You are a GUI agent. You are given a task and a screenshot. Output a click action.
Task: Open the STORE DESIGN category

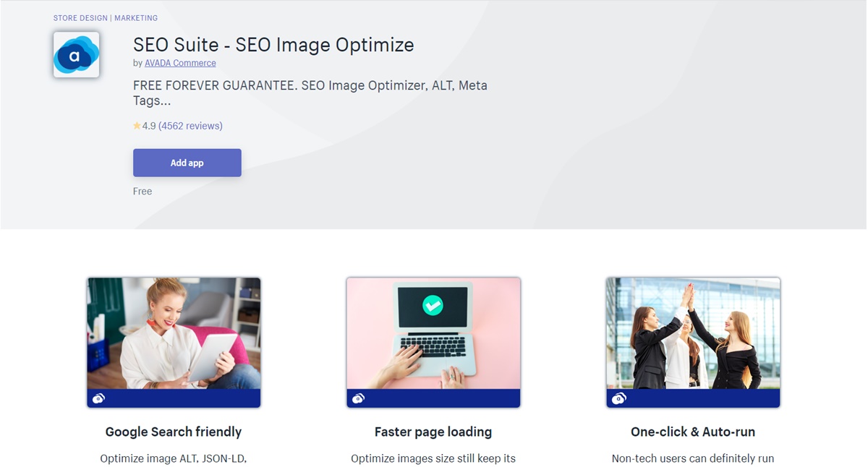point(80,18)
